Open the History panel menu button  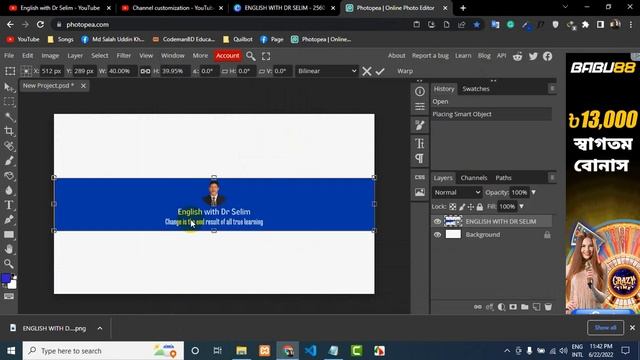tap(552, 89)
